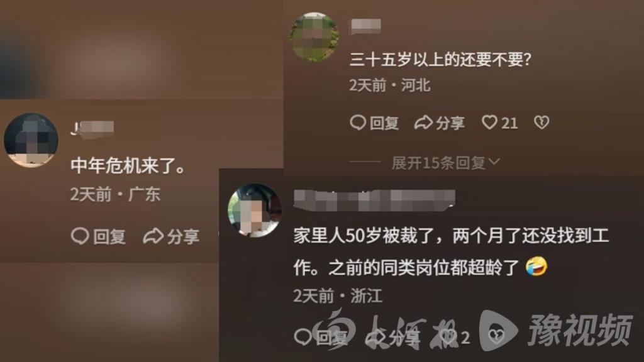Share the Zhejiang comment about layoffs
This screenshot has height=362, width=644.
[x=393, y=337]
